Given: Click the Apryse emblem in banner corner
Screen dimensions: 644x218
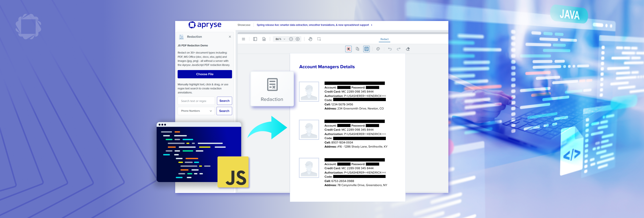Looking at the screenshot, I should [x=28, y=26].
